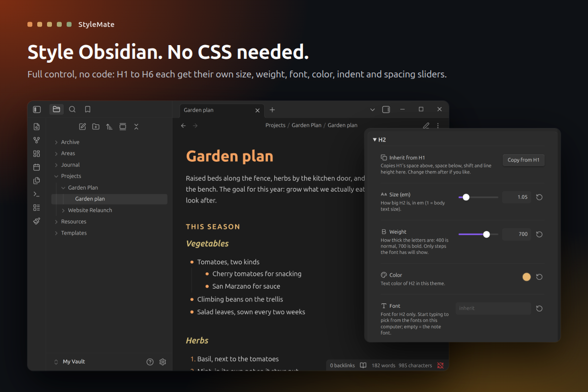This screenshot has height=392, width=588.
Task: Click the Size value field showing 1.05
Action: pyautogui.click(x=516, y=197)
